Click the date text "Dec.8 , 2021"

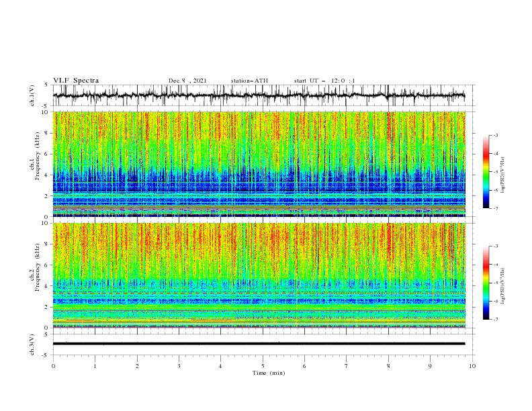187,81
